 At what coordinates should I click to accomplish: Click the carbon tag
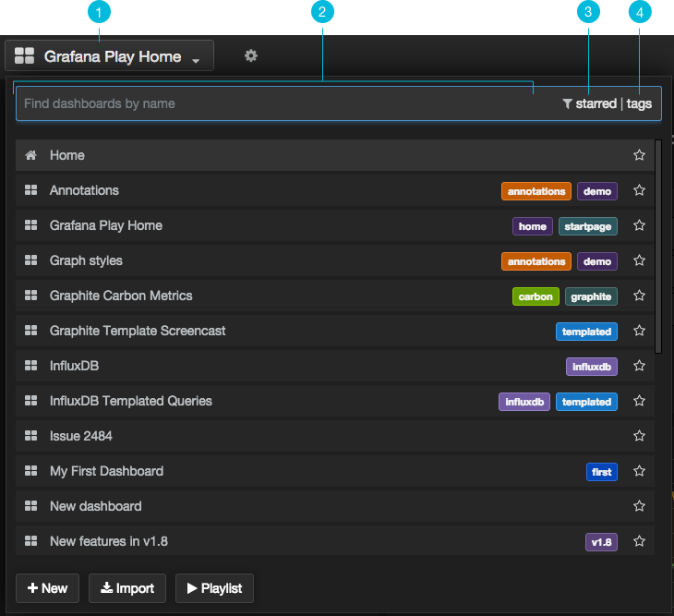pos(536,296)
